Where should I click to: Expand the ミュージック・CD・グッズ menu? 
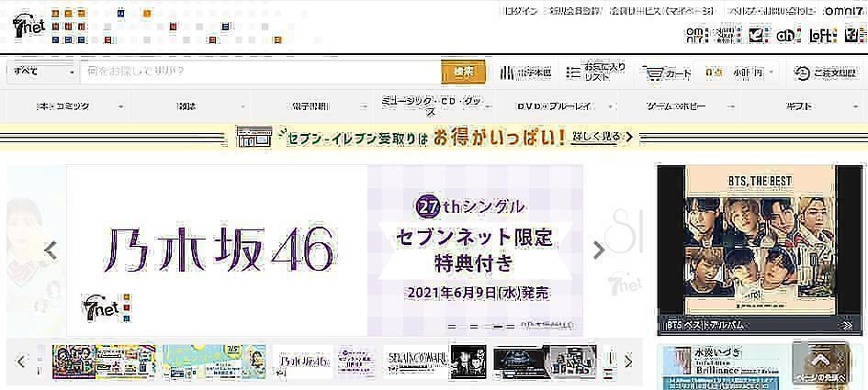coord(434,106)
